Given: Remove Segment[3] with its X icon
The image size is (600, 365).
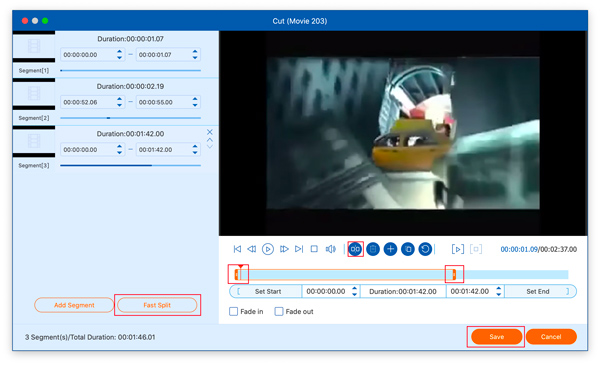Looking at the screenshot, I should (x=210, y=132).
